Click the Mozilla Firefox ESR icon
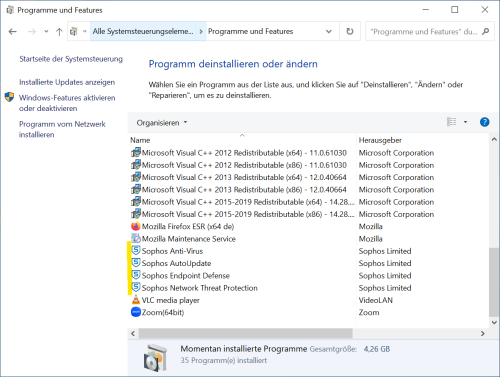The image size is (500, 377). pos(136,226)
